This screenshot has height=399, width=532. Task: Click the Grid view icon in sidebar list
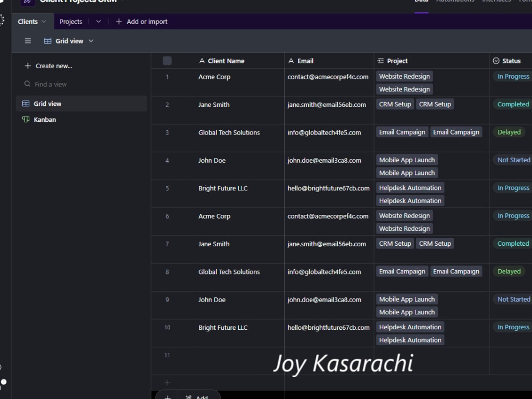(26, 104)
